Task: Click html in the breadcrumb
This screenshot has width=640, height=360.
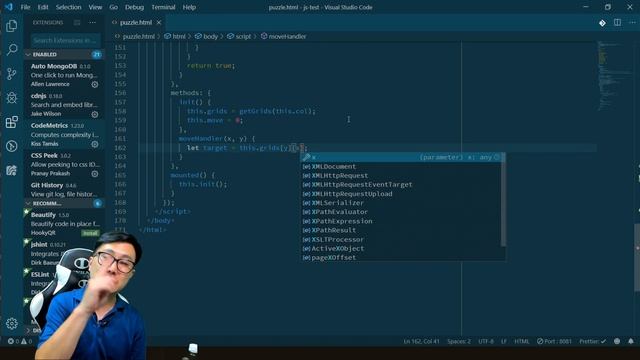Action: point(179,36)
